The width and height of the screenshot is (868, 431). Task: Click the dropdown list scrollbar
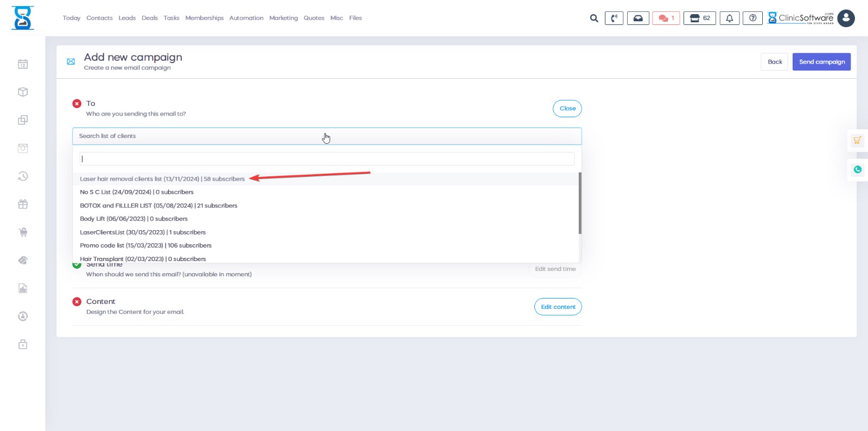(x=579, y=204)
